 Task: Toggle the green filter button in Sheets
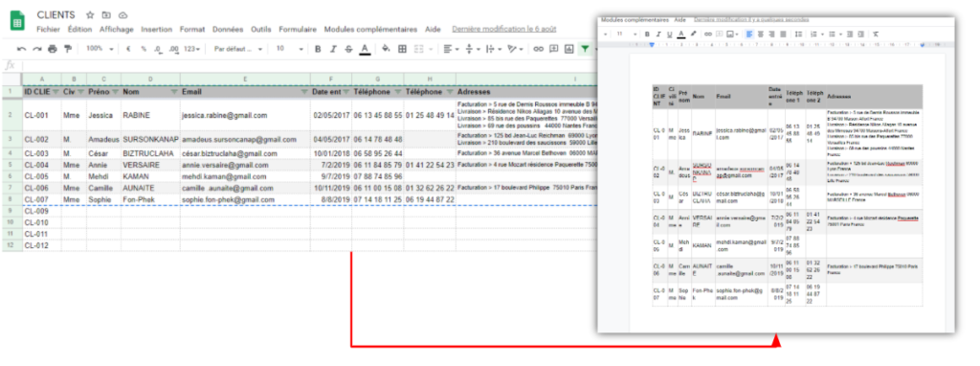(x=585, y=49)
